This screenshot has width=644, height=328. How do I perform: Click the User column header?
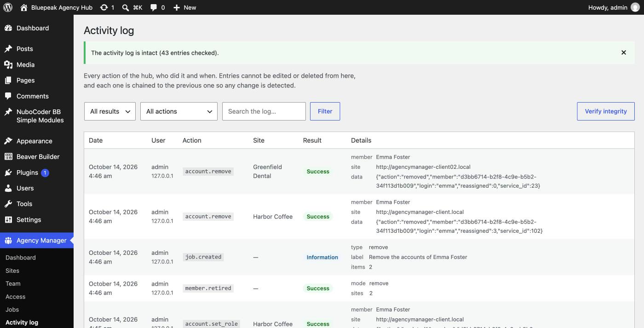pyautogui.click(x=158, y=140)
